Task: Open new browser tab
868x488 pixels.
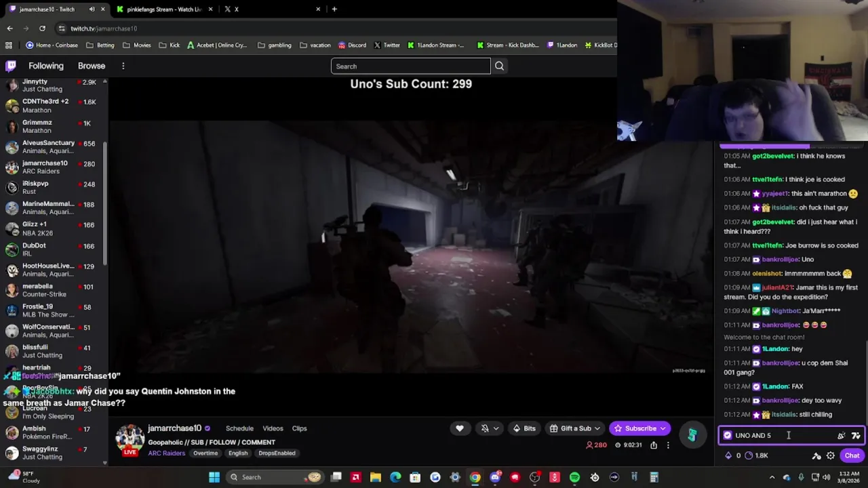Action: pyautogui.click(x=334, y=9)
